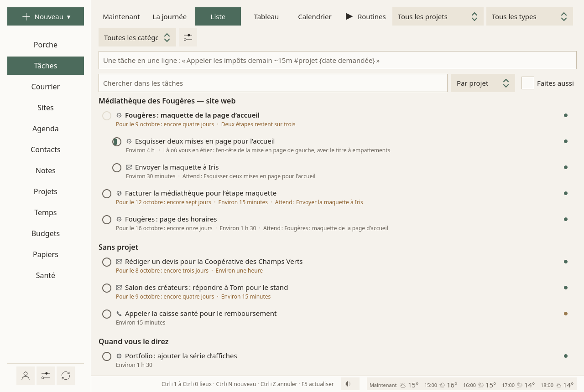Check off Facturer la médiathèque task

[107, 194]
